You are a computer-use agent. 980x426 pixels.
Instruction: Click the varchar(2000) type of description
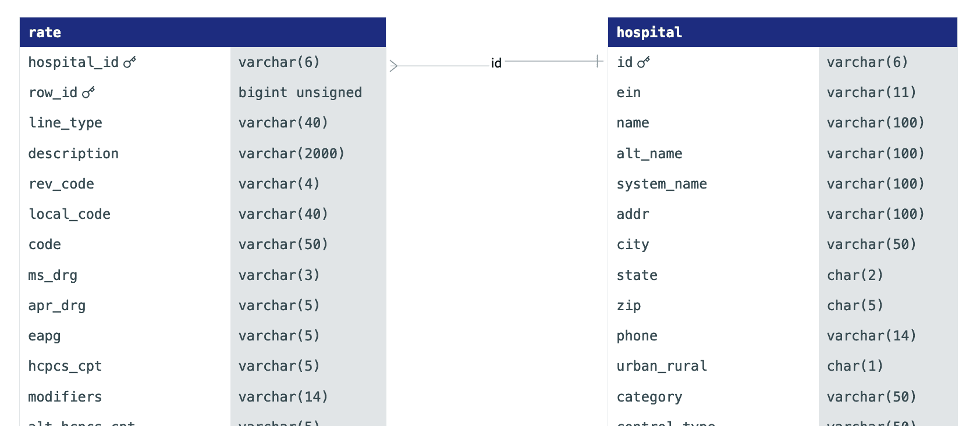pos(292,154)
